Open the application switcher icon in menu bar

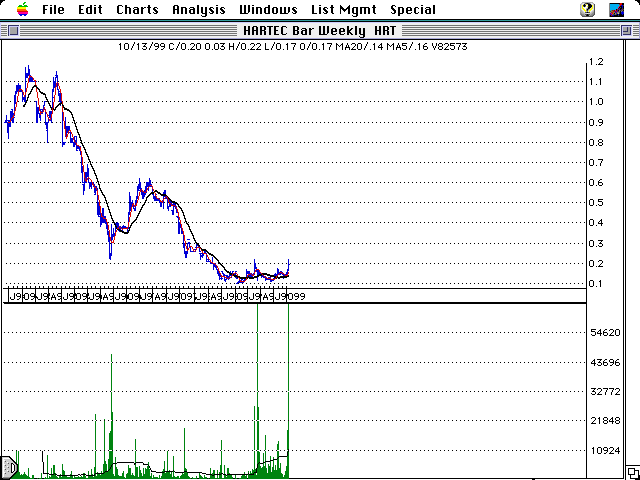(x=619, y=9)
